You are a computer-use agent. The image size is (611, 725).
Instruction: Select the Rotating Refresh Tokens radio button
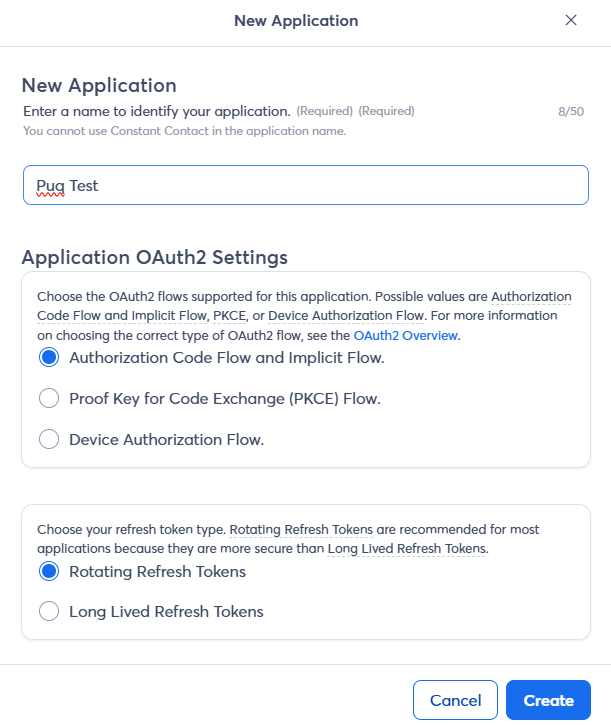(x=49, y=572)
